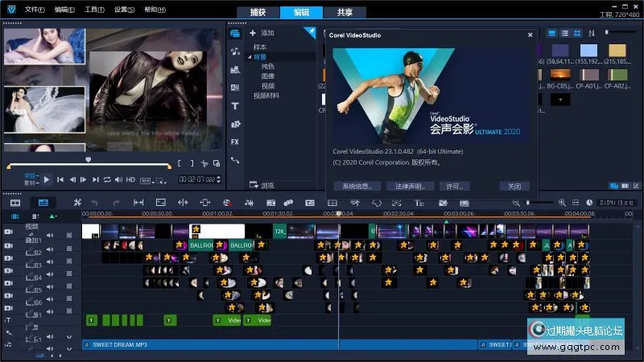Click the zoom-in magnifier on timeline
The width and height of the screenshot is (644, 362).
point(561,203)
